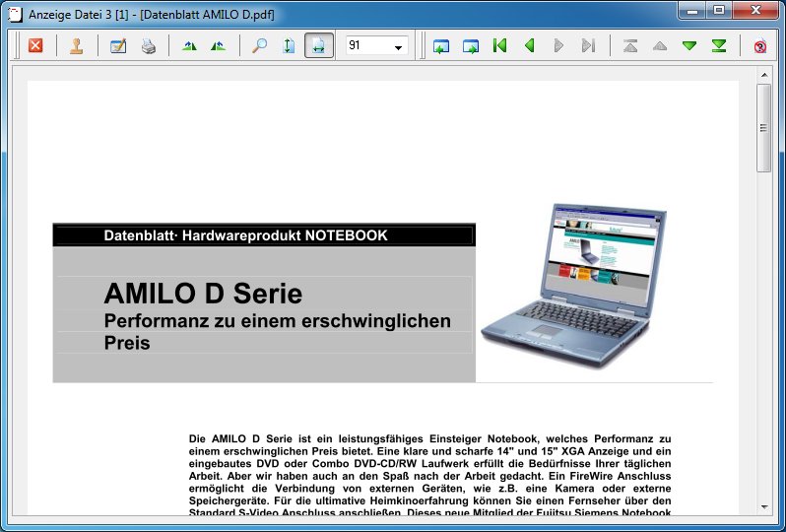Click the vertical scrollbar thumb
Image resolution: width=786 pixels, height=532 pixels.
[x=764, y=128]
